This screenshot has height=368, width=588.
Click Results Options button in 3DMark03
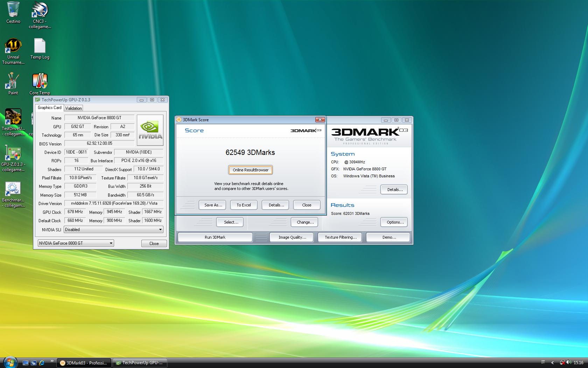(x=394, y=222)
